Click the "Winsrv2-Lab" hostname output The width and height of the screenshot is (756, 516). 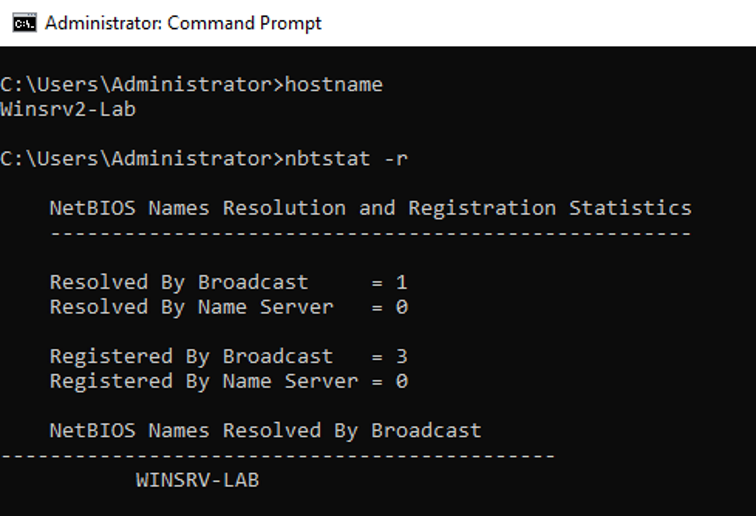[68, 110]
